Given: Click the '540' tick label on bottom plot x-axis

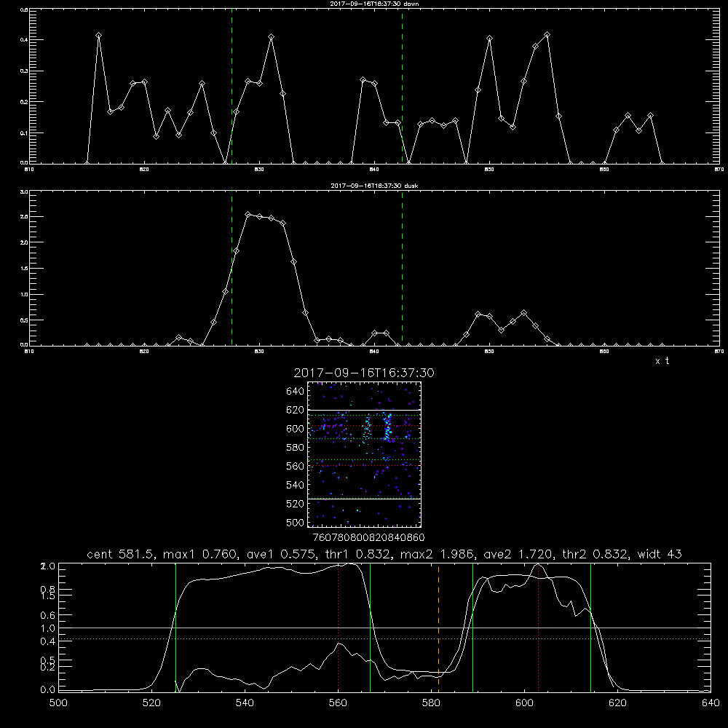Looking at the screenshot, I should [245, 703].
